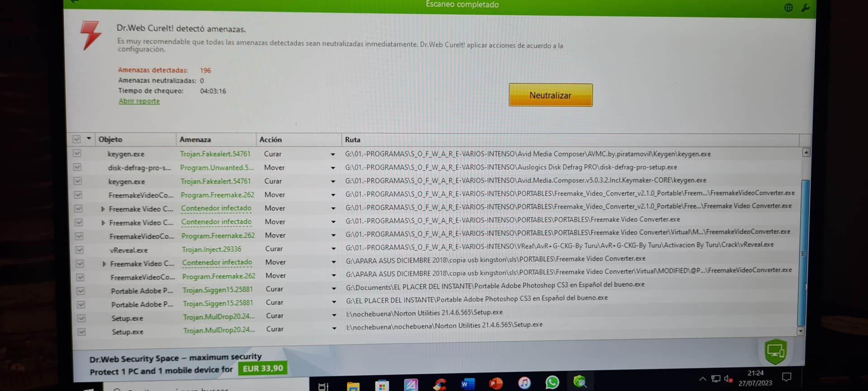Uncheck the keygen.exe row under Keymaker-CORE
Viewport: 868px width, 391px height.
78,181
